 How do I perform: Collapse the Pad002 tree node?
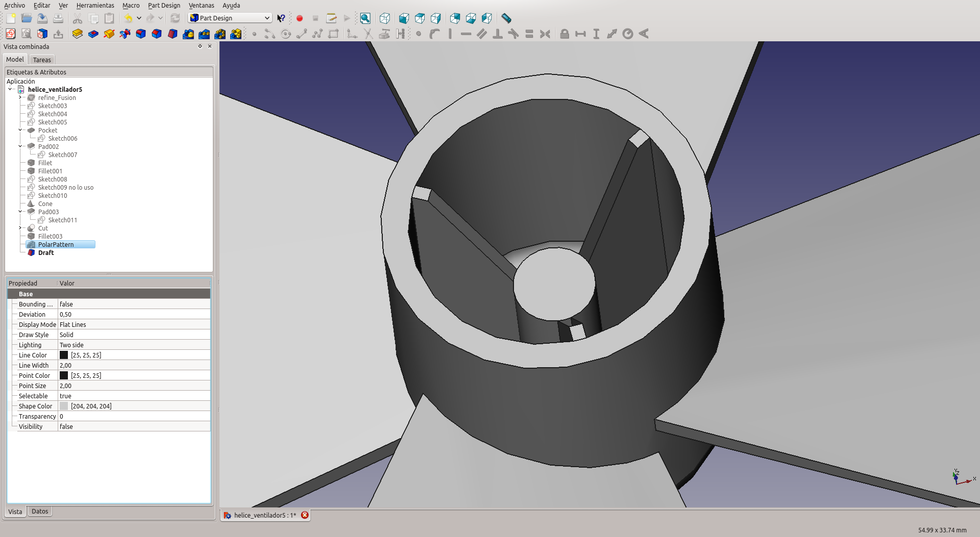tap(20, 146)
